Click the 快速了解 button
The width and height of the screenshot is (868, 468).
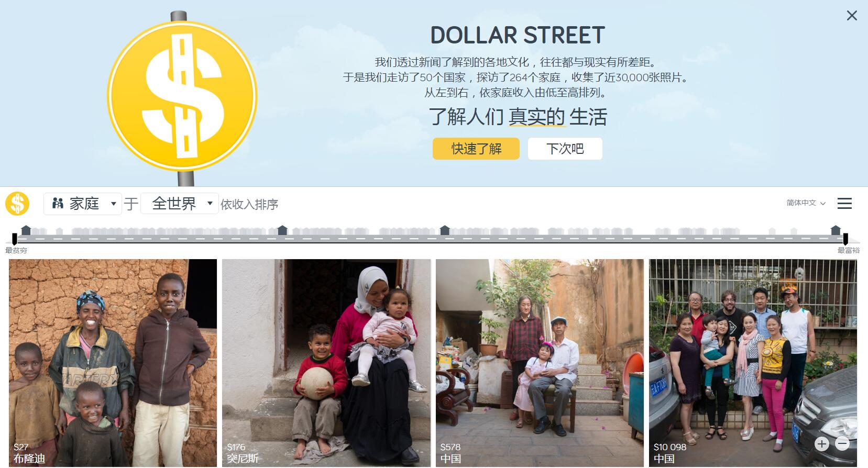click(476, 149)
